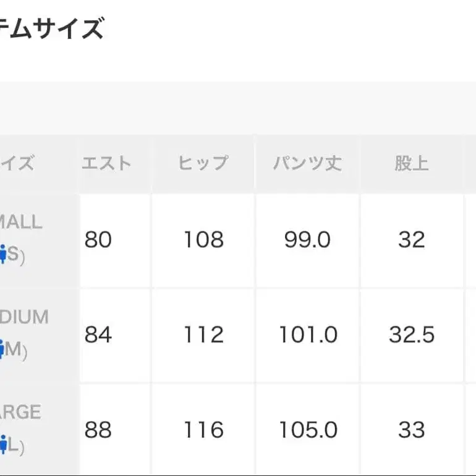Click the item size heading text

(x=53, y=28)
